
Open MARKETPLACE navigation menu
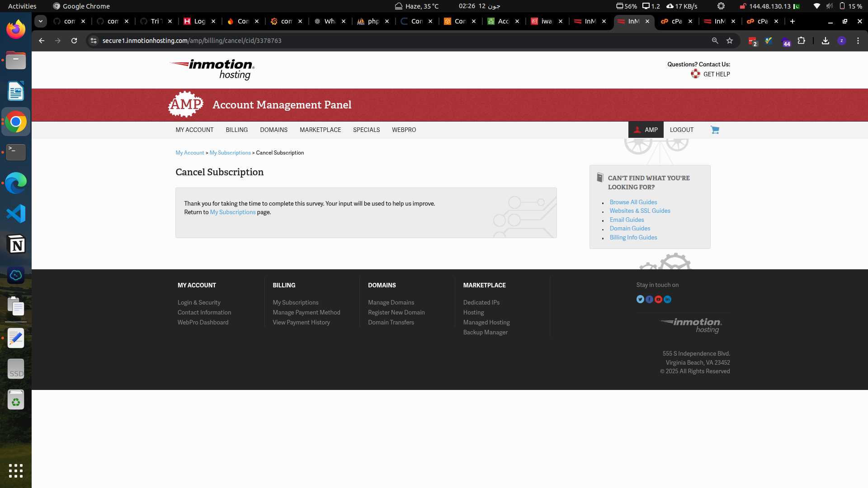pos(320,130)
